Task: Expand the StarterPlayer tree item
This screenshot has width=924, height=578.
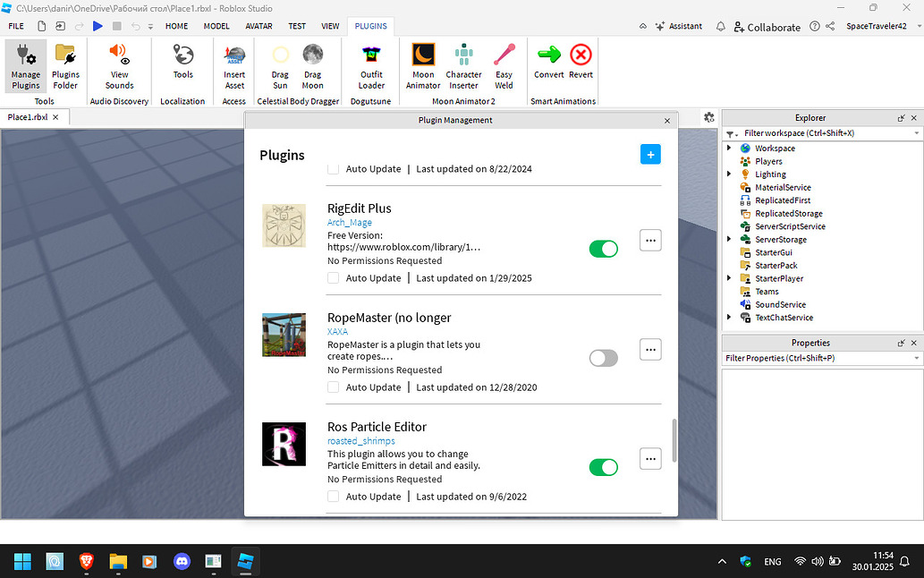Action: tap(729, 278)
